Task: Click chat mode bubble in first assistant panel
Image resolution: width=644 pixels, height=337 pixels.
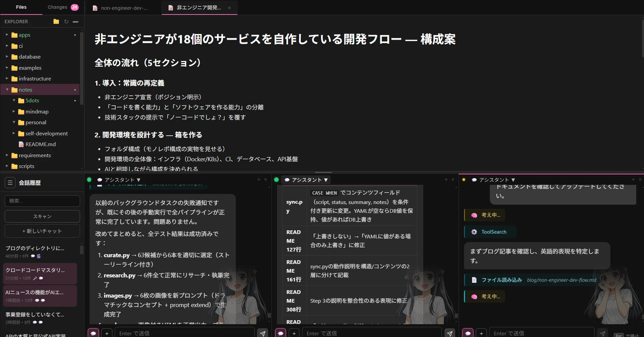Action: 93,333
